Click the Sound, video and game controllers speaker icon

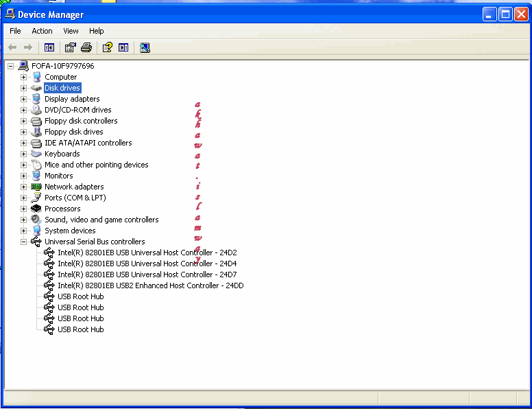[x=36, y=220]
